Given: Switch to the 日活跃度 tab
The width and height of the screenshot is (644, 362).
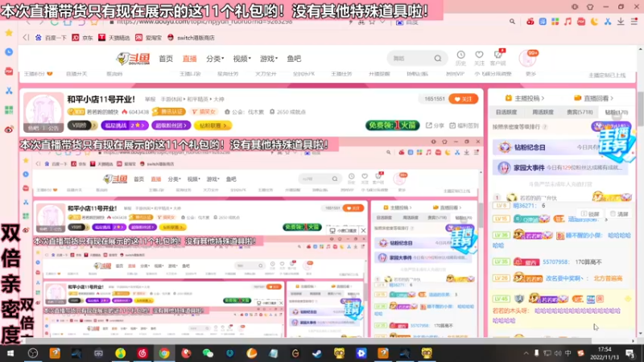Looking at the screenshot, I should pos(506,112).
